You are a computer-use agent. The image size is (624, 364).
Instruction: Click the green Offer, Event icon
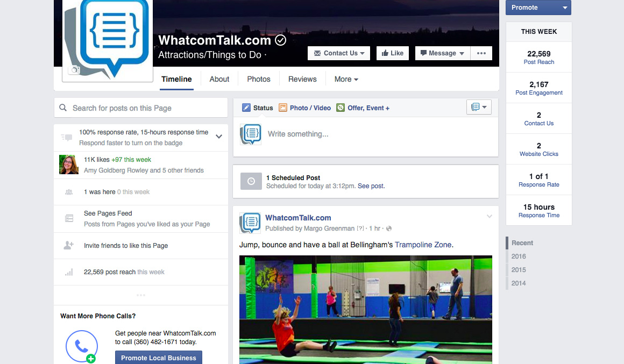pos(341,108)
